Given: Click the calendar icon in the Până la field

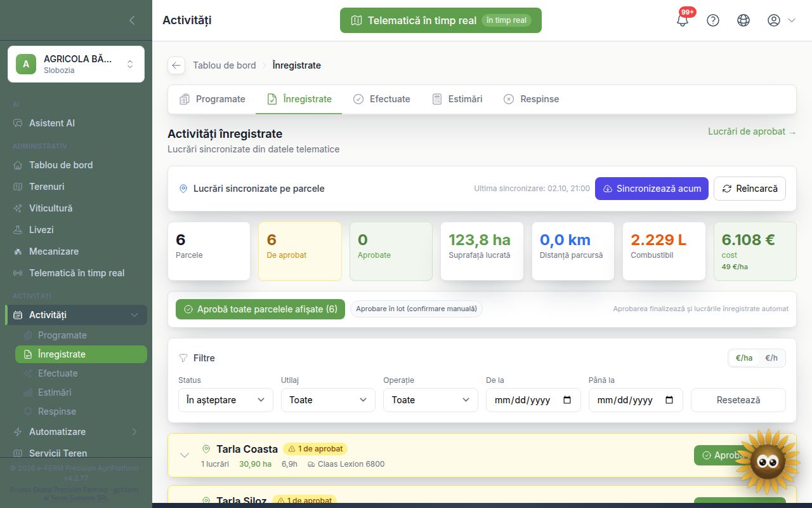Looking at the screenshot, I should click(669, 400).
